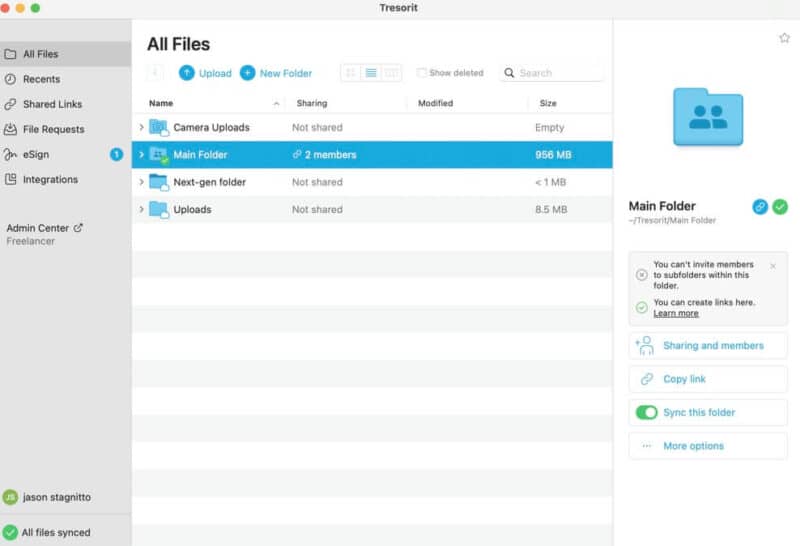This screenshot has width=800, height=546.
Task: Expand the Next-gen folder
Action: click(x=141, y=182)
